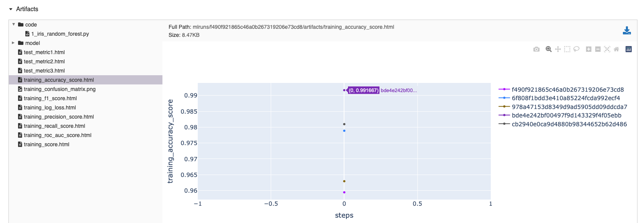
Task: Reset chart axes with home icon
Action: (x=616, y=49)
